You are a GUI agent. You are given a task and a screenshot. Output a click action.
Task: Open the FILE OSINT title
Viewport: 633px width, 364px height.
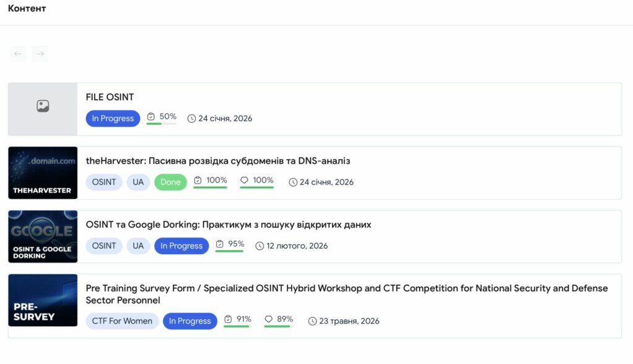(x=110, y=97)
